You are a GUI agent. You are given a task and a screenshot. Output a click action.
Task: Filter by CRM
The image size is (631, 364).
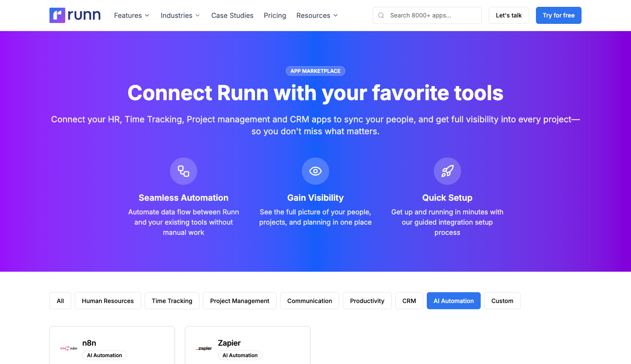[x=409, y=301]
